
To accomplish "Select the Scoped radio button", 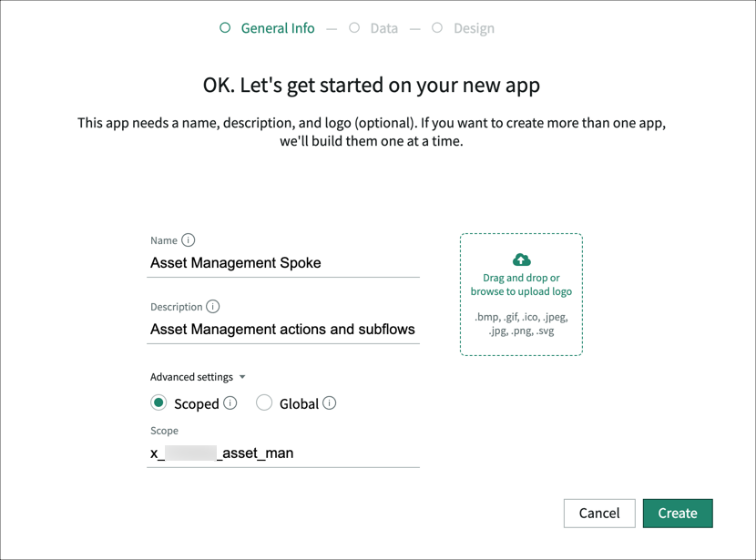I will pyautogui.click(x=158, y=402).
